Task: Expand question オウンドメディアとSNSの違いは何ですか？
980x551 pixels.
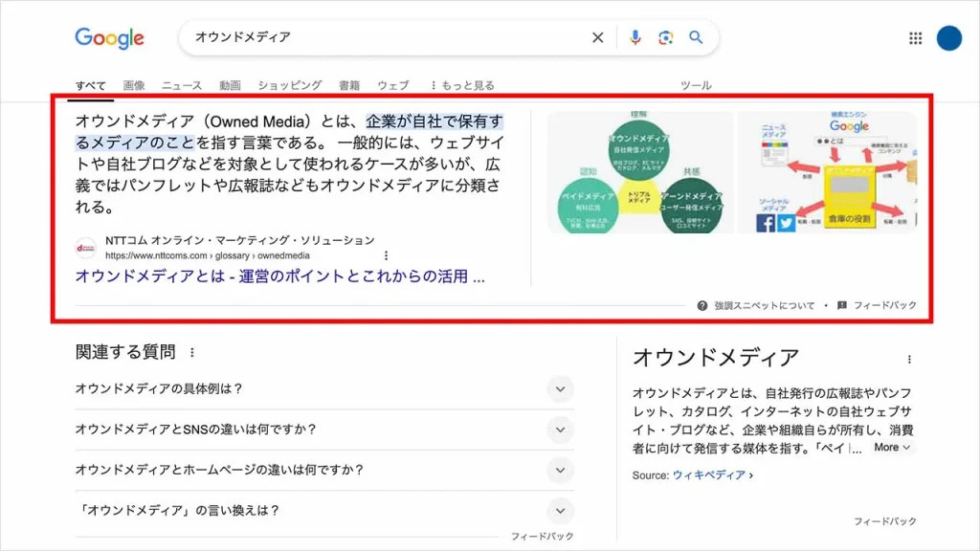Action: click(560, 430)
